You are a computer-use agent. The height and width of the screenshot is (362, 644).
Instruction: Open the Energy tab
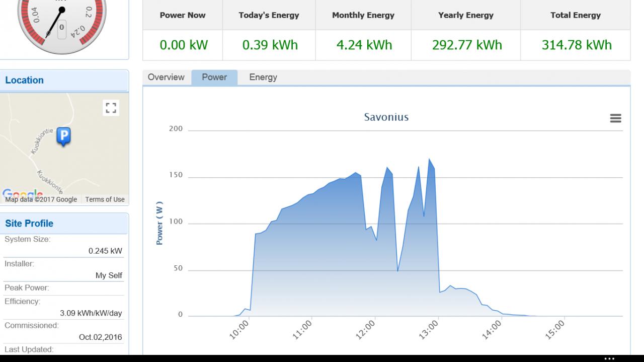(263, 77)
